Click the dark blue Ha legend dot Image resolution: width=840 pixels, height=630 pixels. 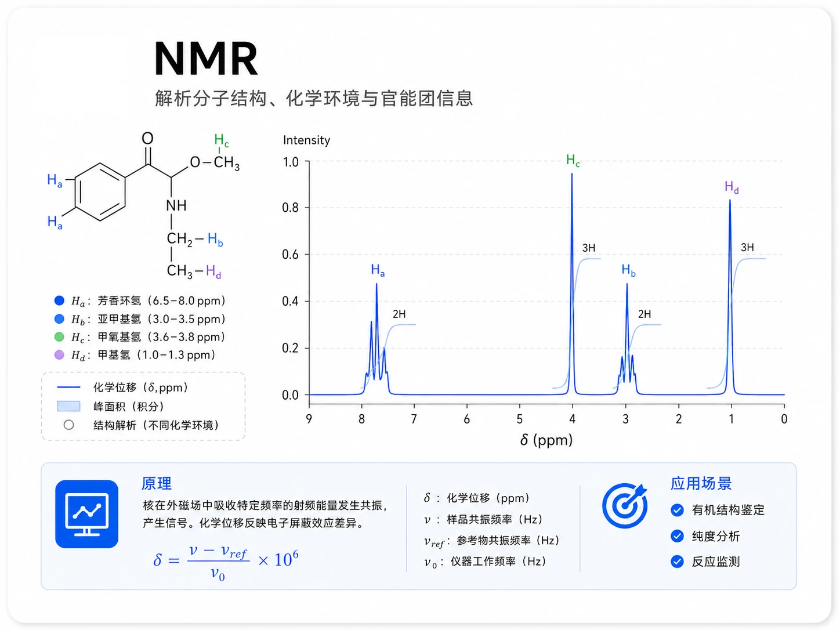pyautogui.click(x=59, y=300)
